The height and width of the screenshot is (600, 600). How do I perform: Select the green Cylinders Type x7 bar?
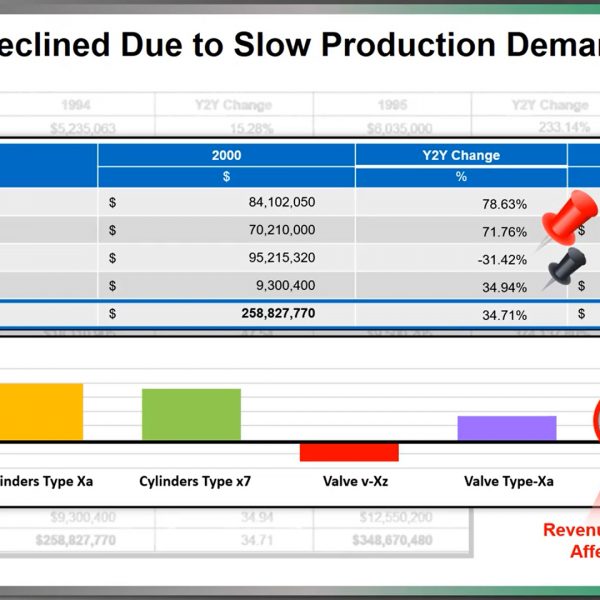point(191,415)
